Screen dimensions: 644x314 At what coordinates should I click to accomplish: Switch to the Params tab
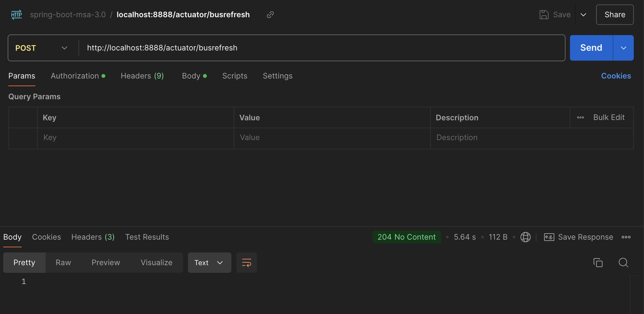(22, 76)
